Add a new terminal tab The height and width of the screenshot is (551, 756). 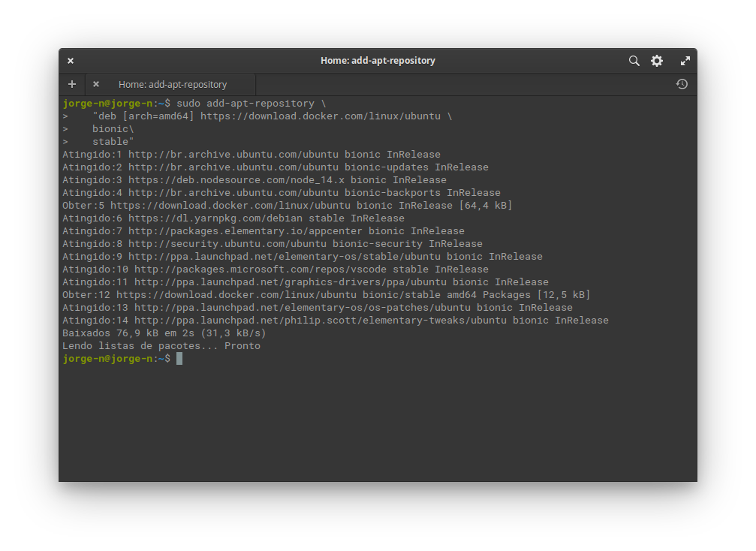[x=72, y=84]
